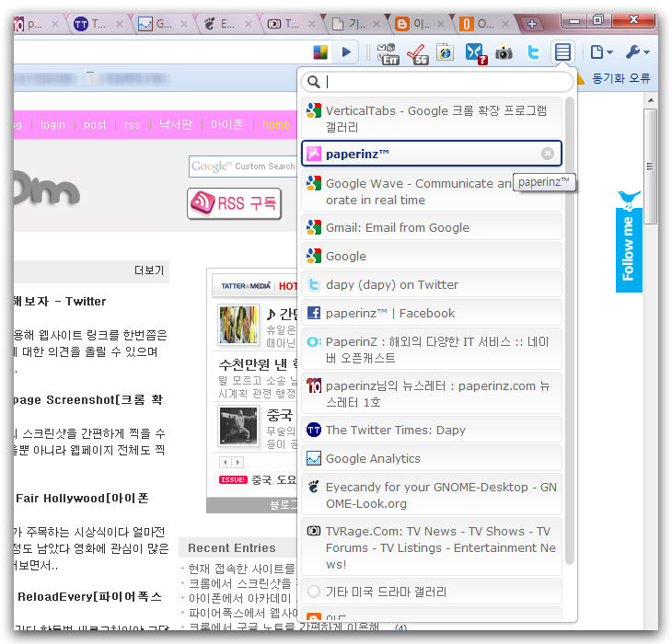Image resolution: width=672 pixels, height=644 pixels.
Task: Select the PaperinZ Naver opencast entry
Action: (x=432, y=350)
